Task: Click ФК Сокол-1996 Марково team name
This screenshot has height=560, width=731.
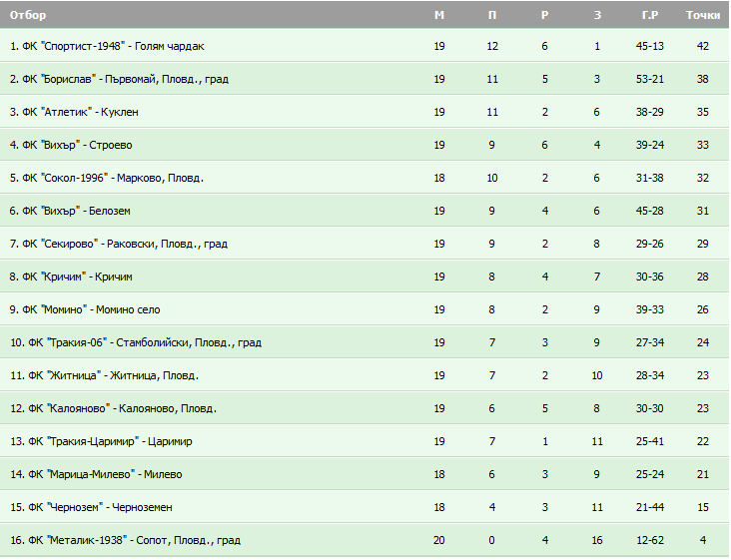Action: tap(107, 178)
